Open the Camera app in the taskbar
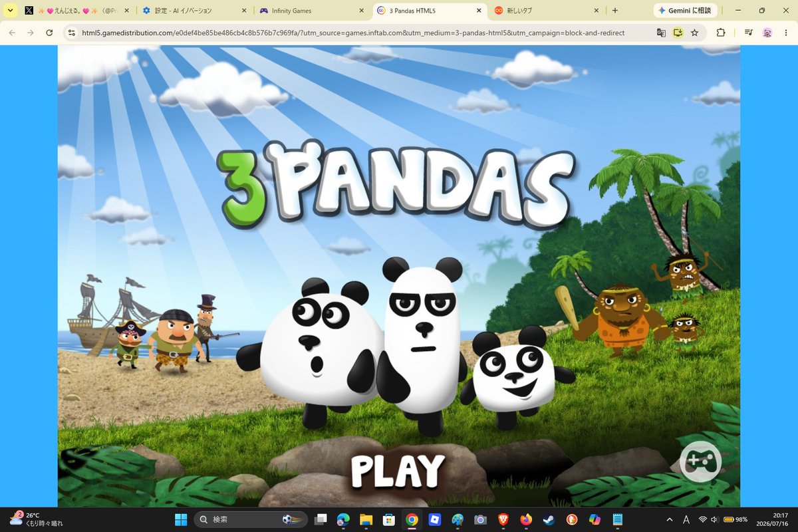The height and width of the screenshot is (532, 798). [480, 519]
